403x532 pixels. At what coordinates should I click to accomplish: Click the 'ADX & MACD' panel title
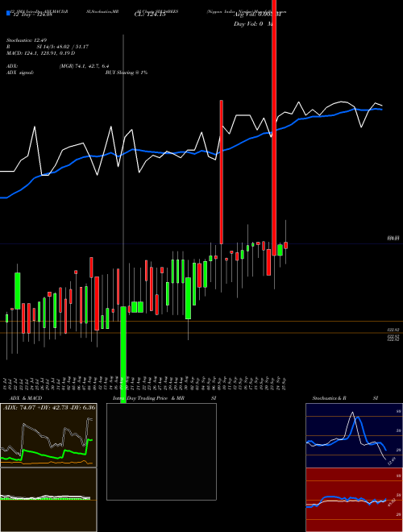click(26, 398)
